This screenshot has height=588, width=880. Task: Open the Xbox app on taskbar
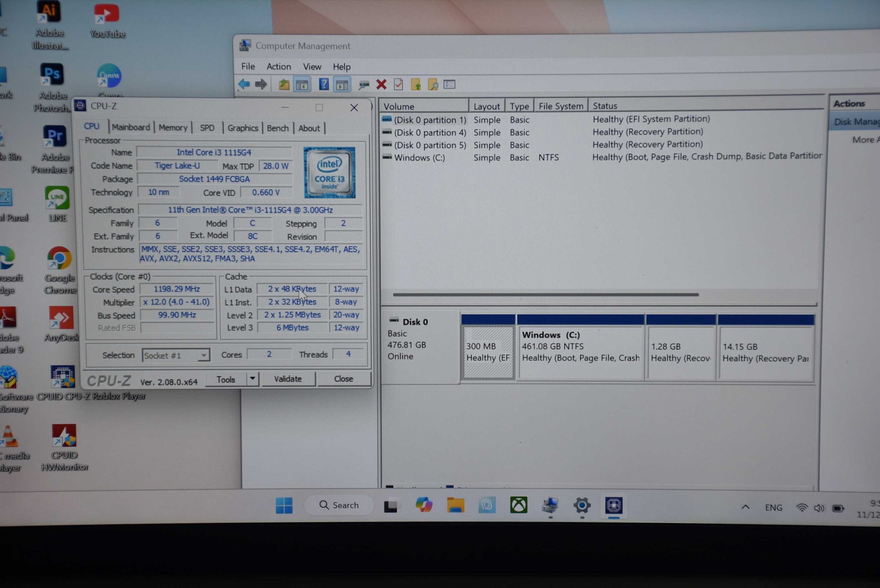click(519, 505)
